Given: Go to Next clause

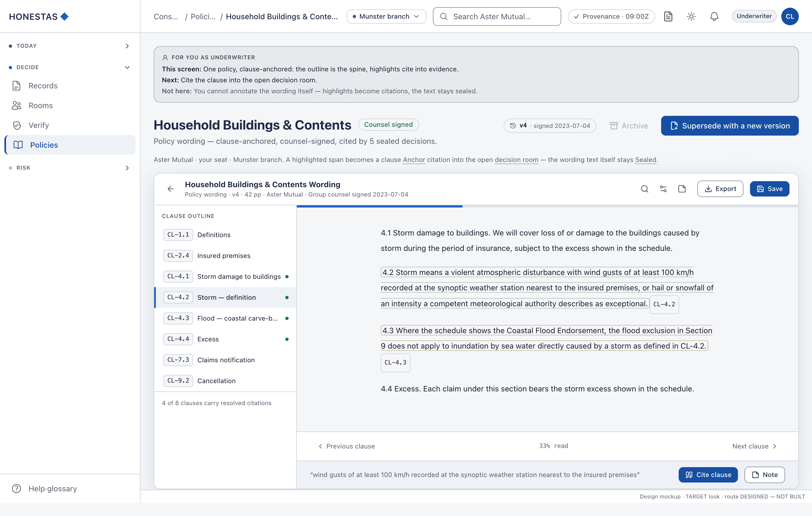Looking at the screenshot, I should [x=754, y=446].
